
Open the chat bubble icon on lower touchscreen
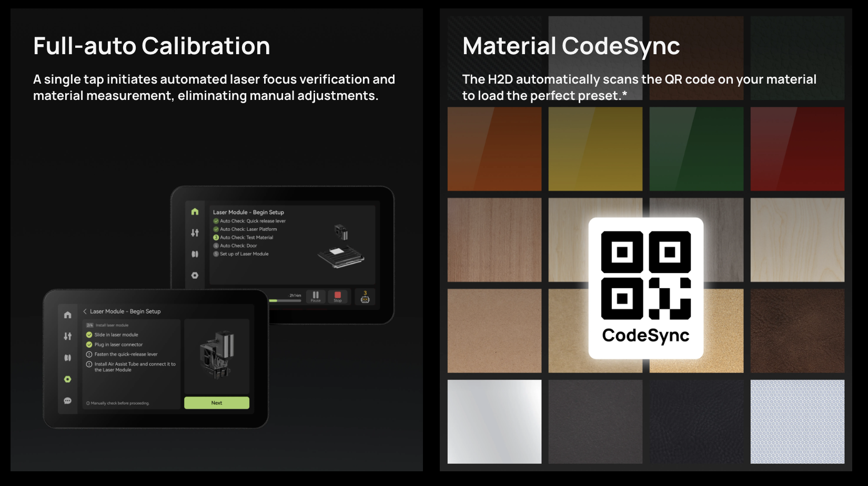click(67, 401)
